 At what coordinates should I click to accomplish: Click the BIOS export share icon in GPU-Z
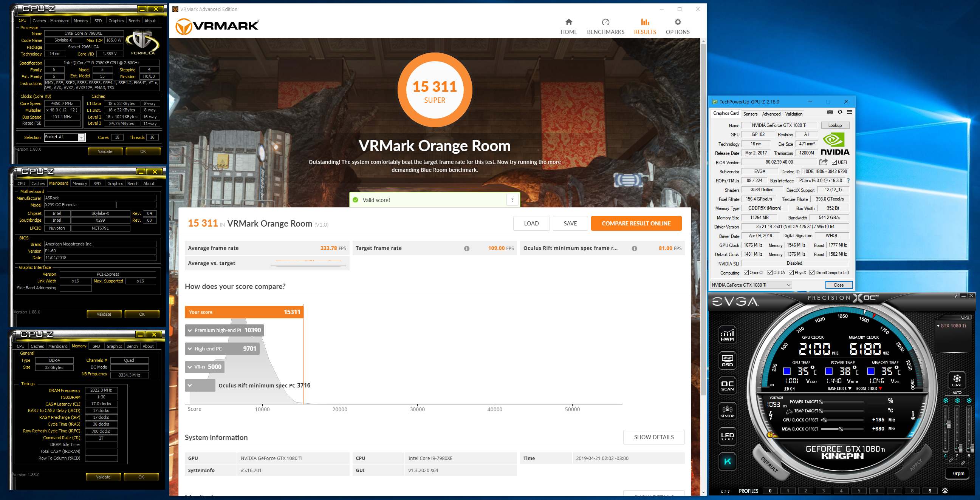point(824,162)
